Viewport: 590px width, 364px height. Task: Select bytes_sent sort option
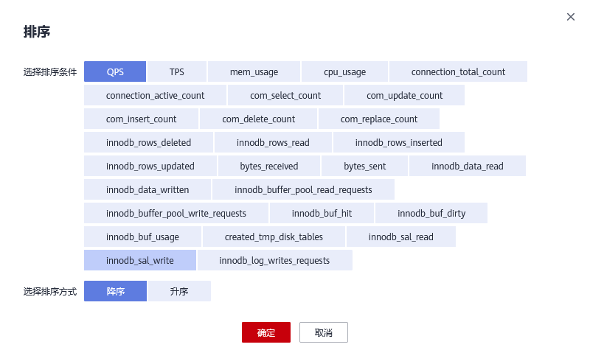(364, 166)
